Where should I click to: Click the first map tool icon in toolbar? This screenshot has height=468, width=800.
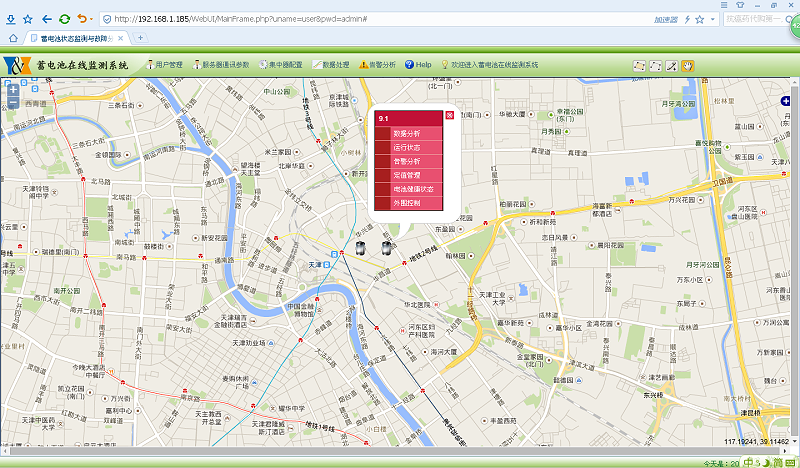click(639, 65)
